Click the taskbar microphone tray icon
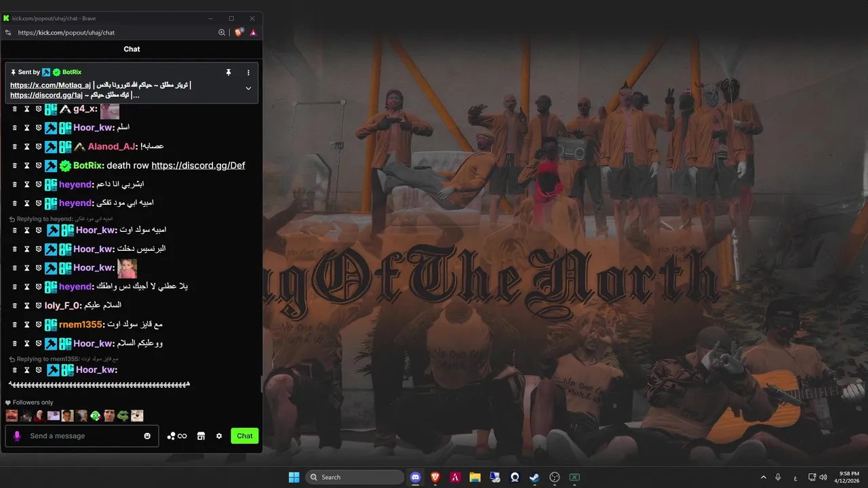 [x=778, y=477]
